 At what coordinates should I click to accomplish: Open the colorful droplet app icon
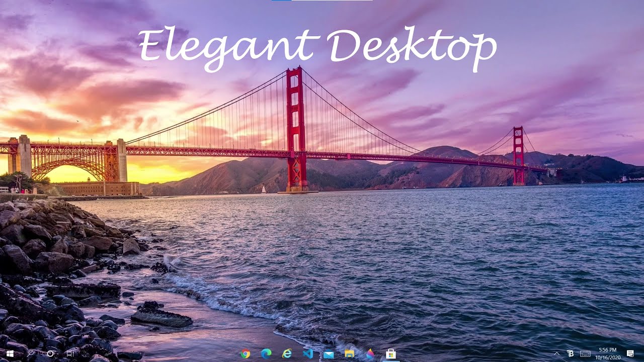click(x=370, y=354)
